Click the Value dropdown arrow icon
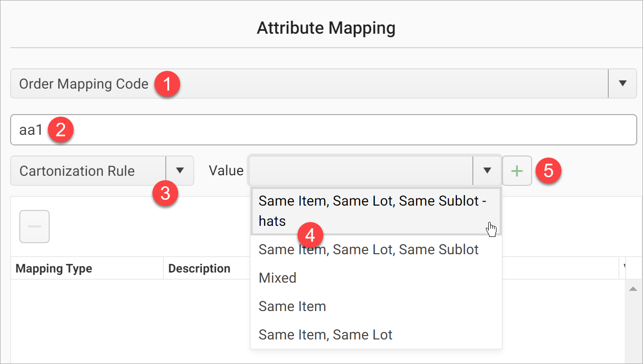 point(487,170)
